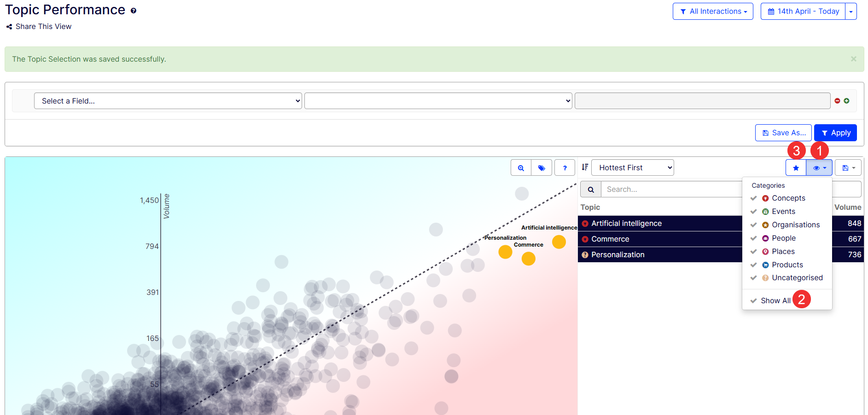Click the topic search magnifier button
This screenshot has width=868, height=415.
coord(591,189)
